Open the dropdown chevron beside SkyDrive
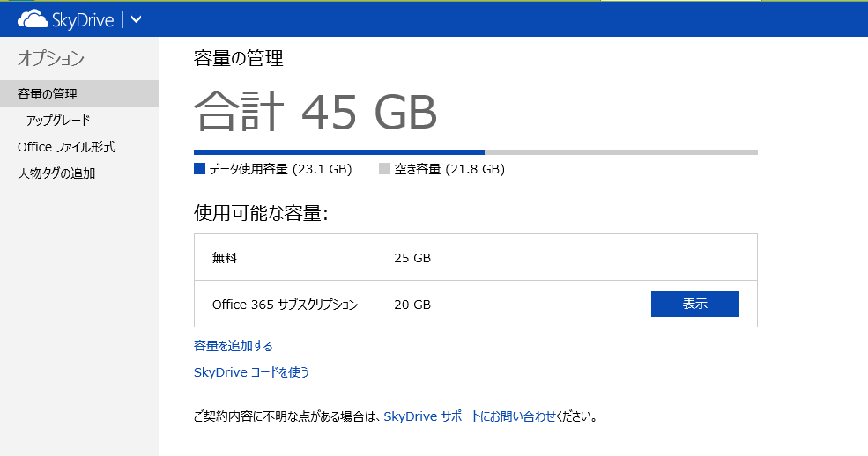The height and width of the screenshot is (456, 868). click(x=136, y=19)
